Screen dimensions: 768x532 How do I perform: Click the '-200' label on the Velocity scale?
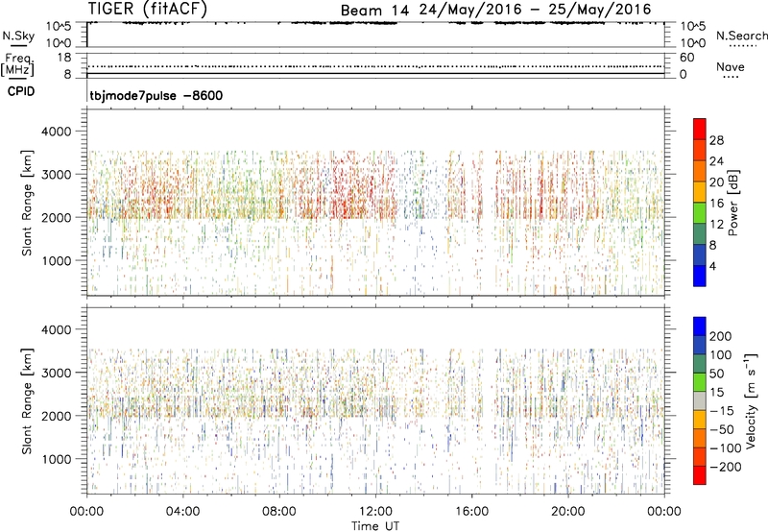(x=726, y=467)
